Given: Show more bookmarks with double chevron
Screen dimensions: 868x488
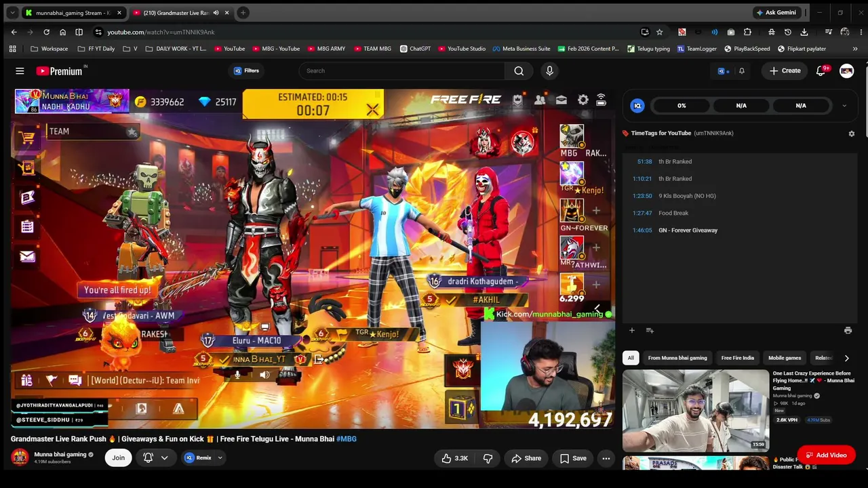Looking at the screenshot, I should click(855, 49).
